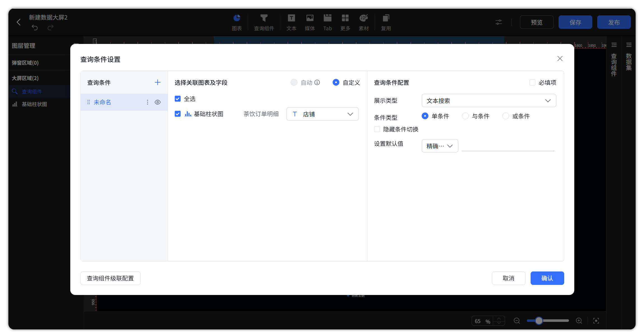Select the 自定义 radio button

(x=336, y=82)
